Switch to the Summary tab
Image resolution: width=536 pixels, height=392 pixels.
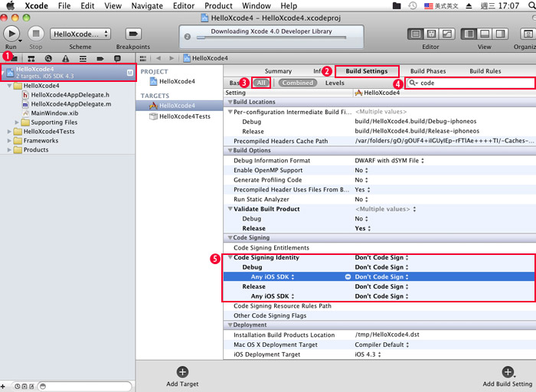pos(278,71)
